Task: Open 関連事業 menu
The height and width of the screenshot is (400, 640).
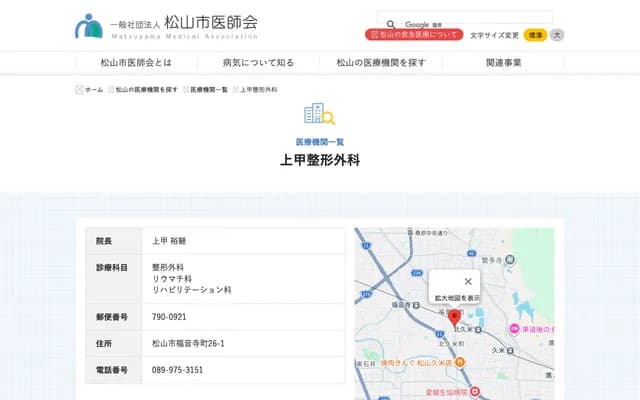Action: point(503,62)
